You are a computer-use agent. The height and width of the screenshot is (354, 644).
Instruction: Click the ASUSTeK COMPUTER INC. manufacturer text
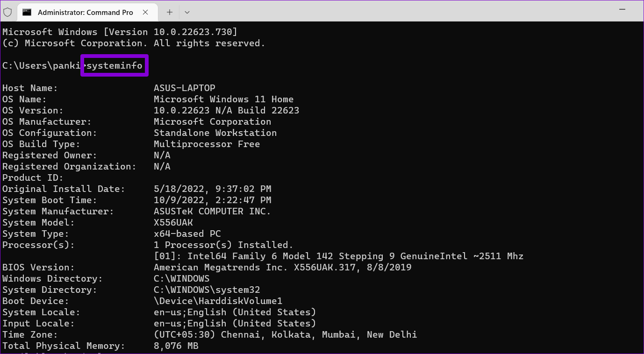point(212,211)
